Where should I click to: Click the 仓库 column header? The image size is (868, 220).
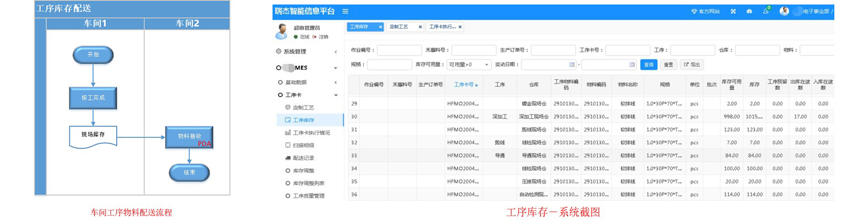coord(534,85)
